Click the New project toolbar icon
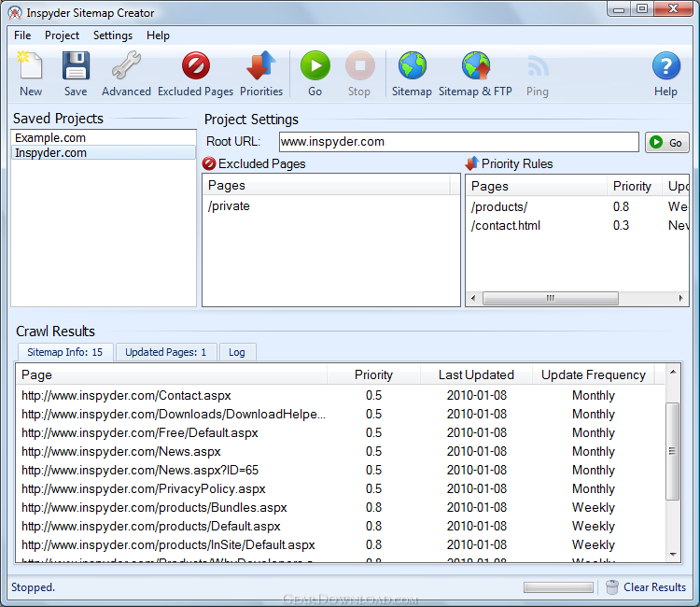 click(x=31, y=66)
